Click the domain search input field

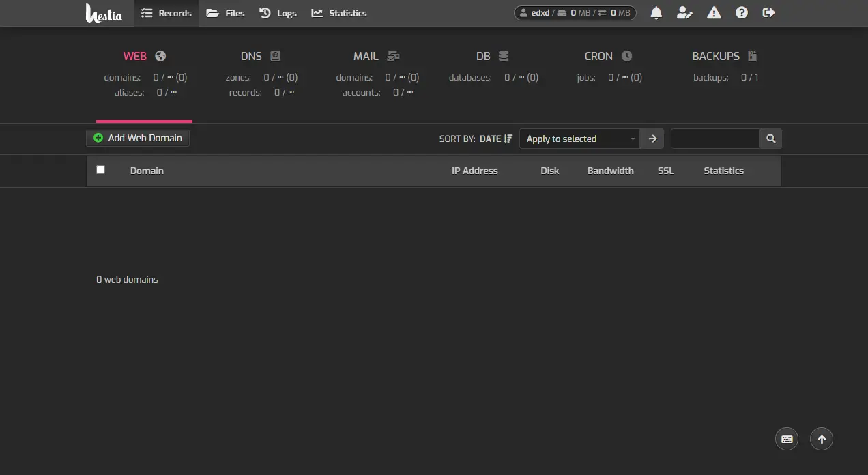coord(715,139)
